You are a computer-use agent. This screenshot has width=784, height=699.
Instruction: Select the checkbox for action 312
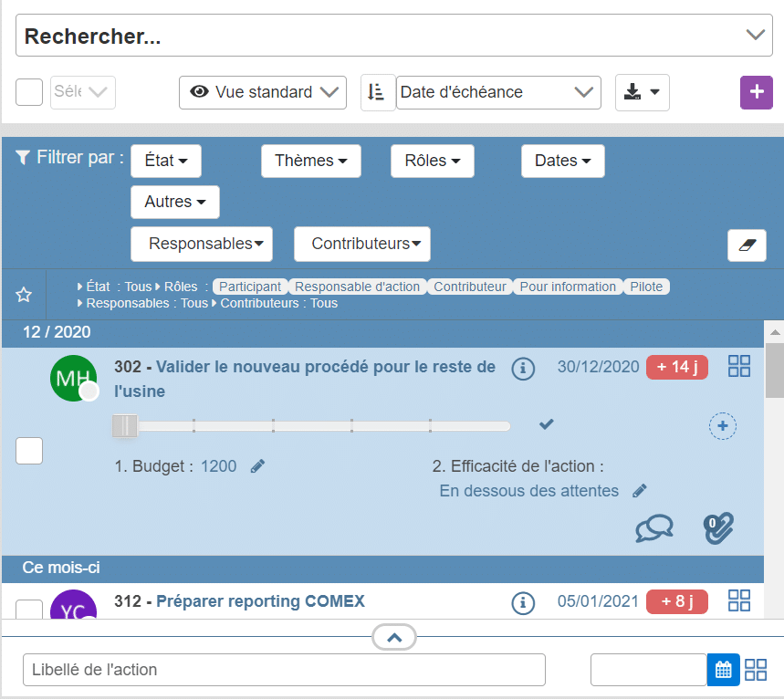click(x=29, y=609)
